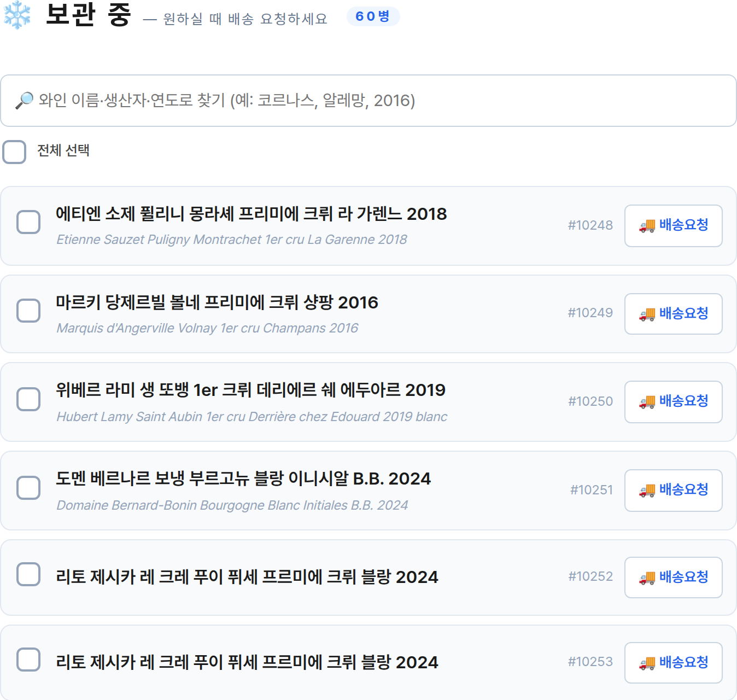Image resolution: width=737 pixels, height=700 pixels.
Task: Click title 에티엔 소제 퓔리니 몽라셰 2018
Action: [251, 214]
